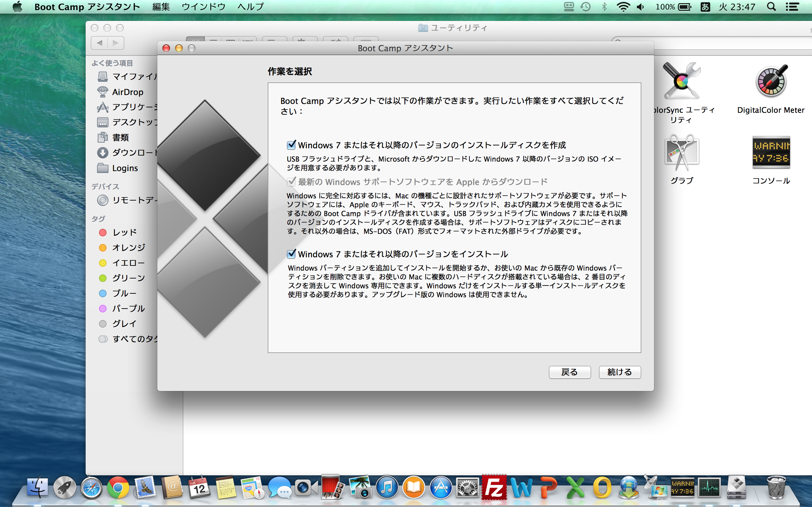This screenshot has width=812, height=507.
Task: Open iTunes from the Dock
Action: pos(387,488)
